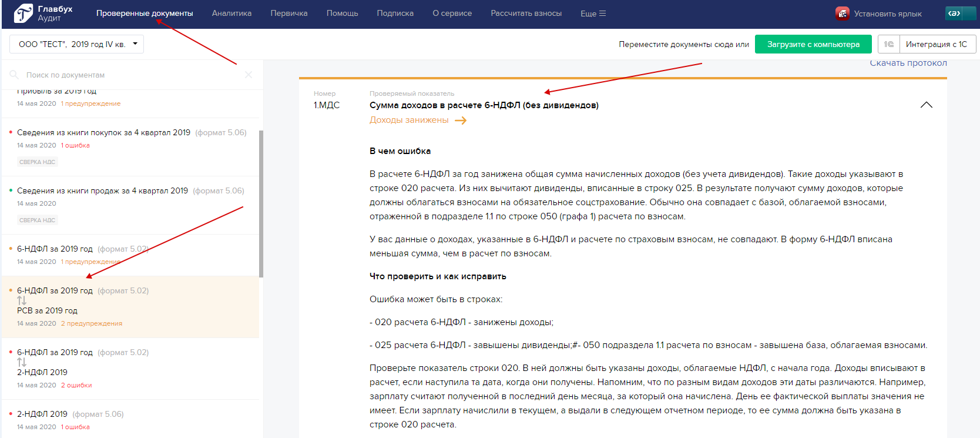The width and height of the screenshot is (980, 438).
Task: Follow the Доходы занижены link
Action: tap(409, 120)
